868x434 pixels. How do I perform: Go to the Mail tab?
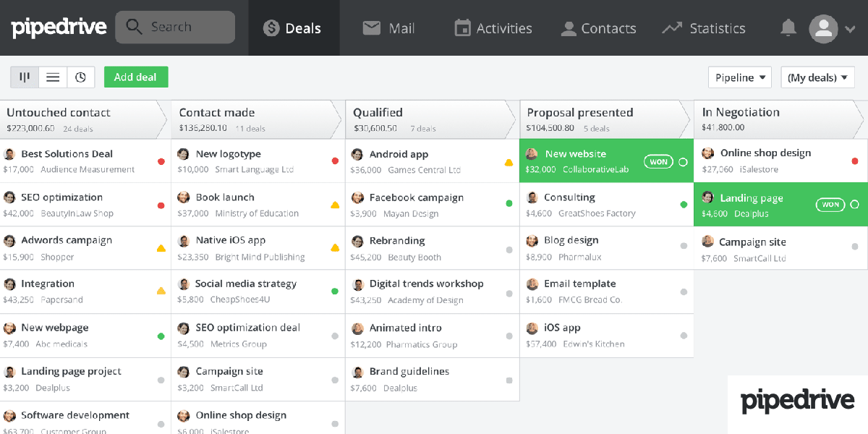388,28
